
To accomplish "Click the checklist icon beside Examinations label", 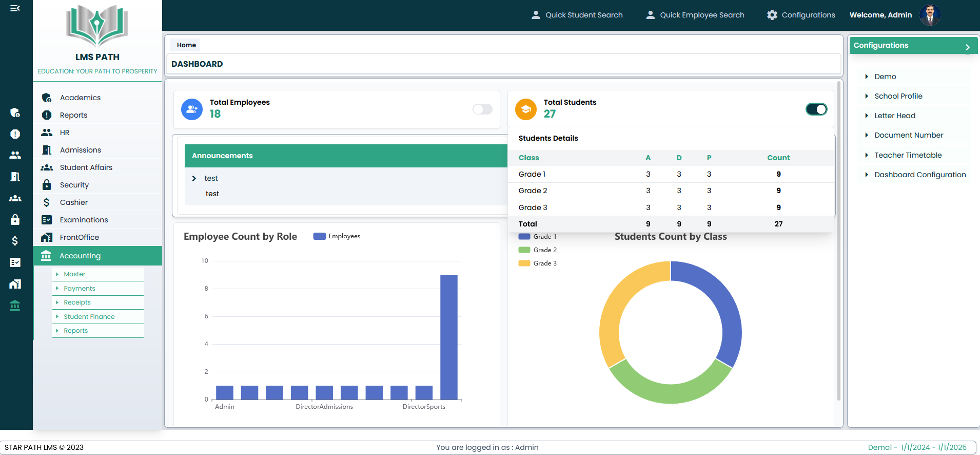I will pos(47,220).
